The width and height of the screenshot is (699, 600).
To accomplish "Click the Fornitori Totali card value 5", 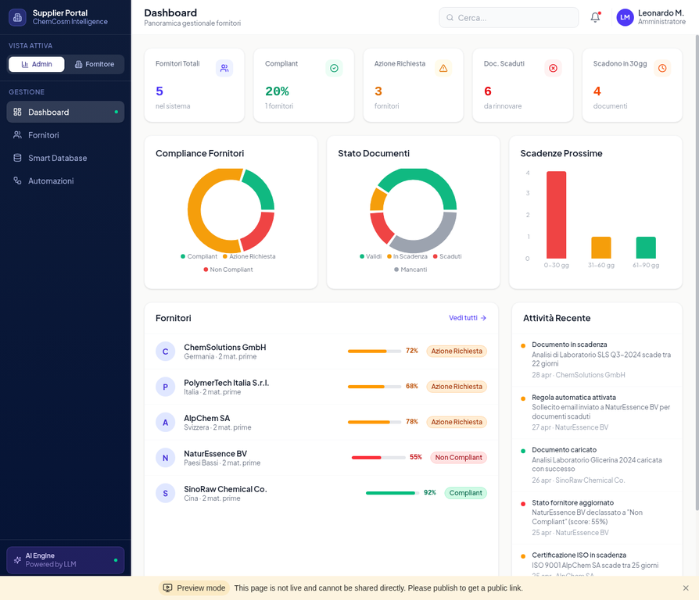I will [x=159, y=91].
